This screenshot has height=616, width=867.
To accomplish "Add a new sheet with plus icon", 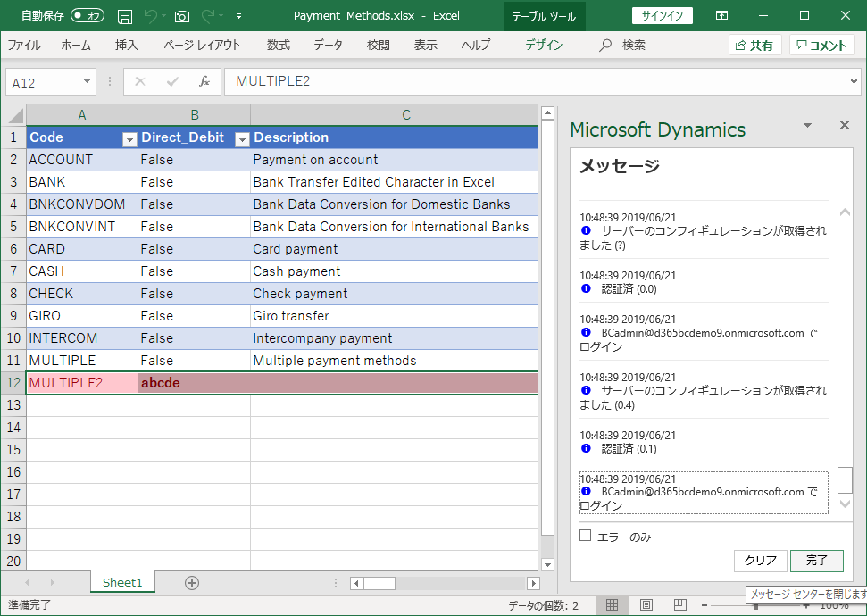I will click(191, 582).
